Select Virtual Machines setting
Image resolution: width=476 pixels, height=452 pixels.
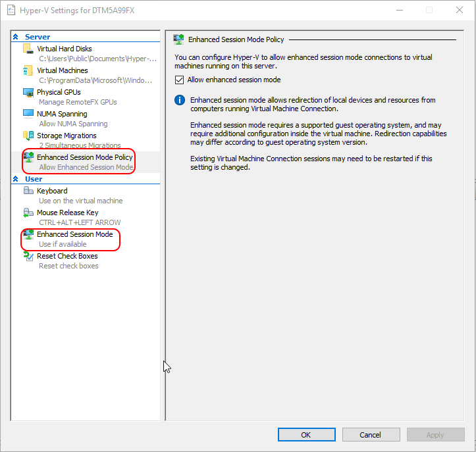[63, 70]
